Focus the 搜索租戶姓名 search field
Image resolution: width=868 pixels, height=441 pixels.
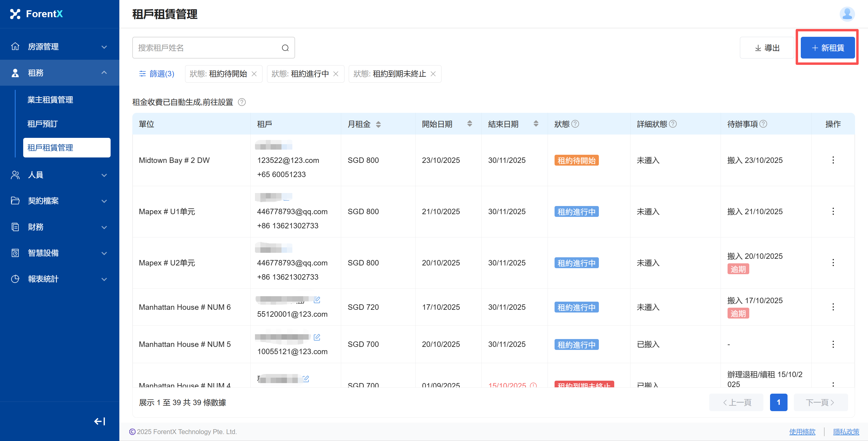207,48
